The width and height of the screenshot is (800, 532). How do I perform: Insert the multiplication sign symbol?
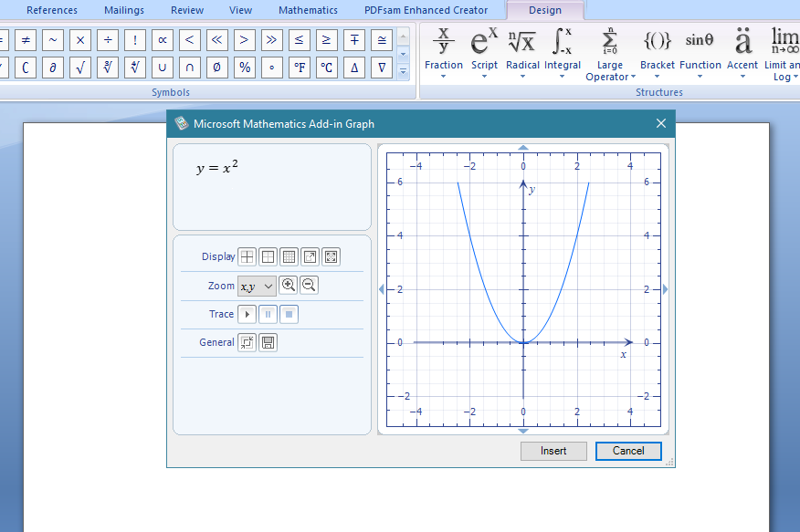coord(80,40)
